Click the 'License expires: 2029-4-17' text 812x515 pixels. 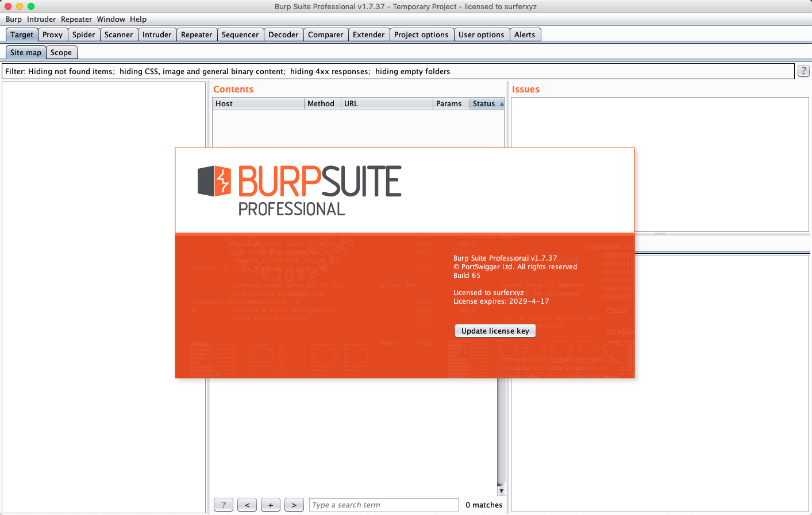(x=501, y=301)
